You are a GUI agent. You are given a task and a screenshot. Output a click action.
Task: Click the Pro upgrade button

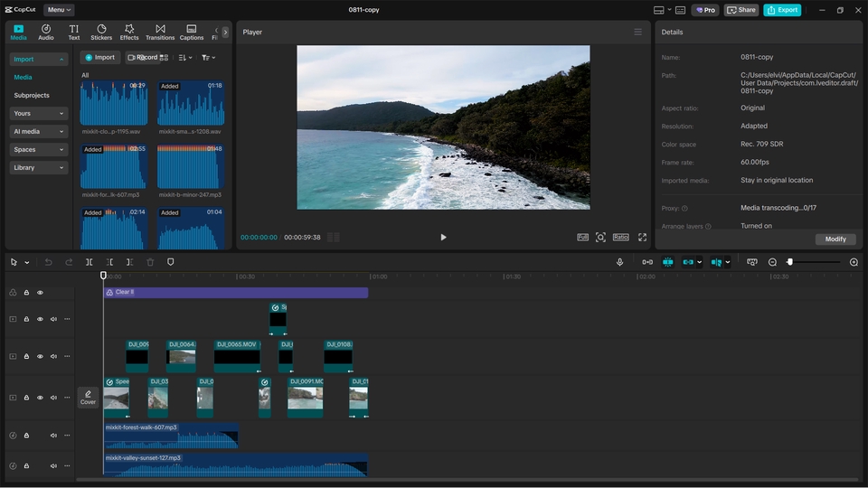pos(705,10)
